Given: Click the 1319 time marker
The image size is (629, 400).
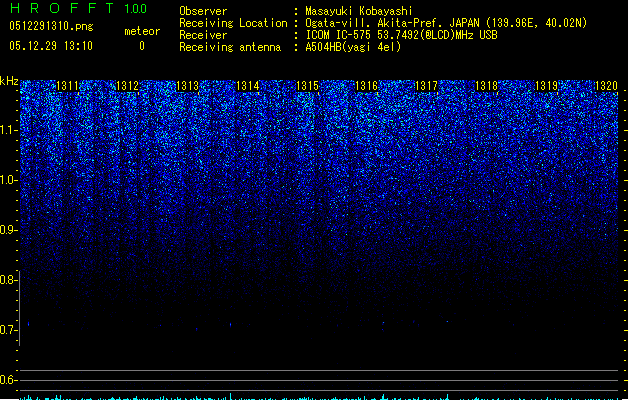Looking at the screenshot, I should 546,86.
